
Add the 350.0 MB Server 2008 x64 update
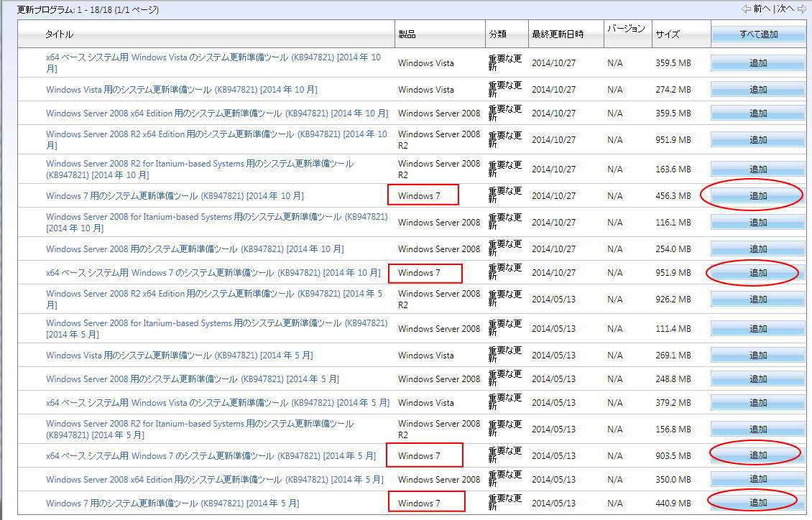point(758,479)
